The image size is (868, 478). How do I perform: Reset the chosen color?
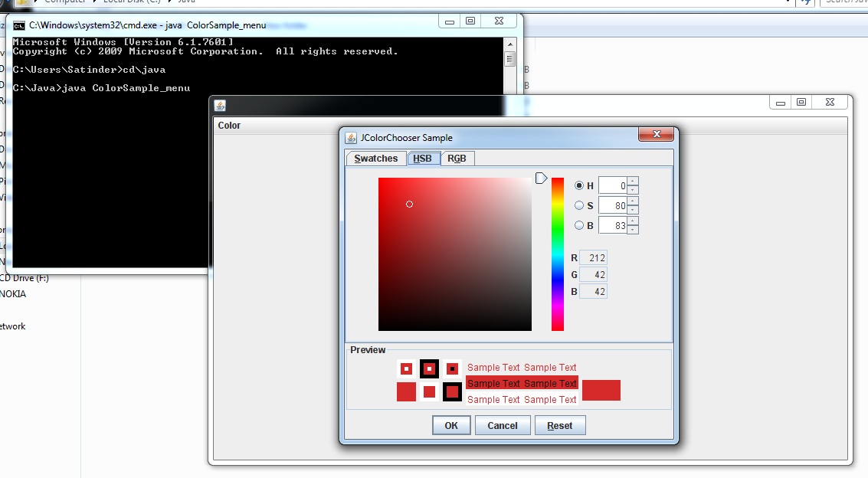coord(560,425)
